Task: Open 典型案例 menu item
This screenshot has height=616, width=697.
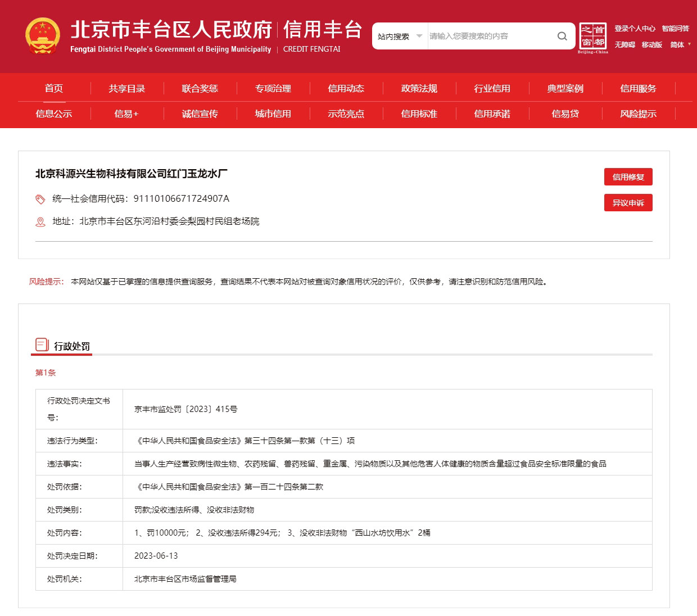Action: click(565, 88)
